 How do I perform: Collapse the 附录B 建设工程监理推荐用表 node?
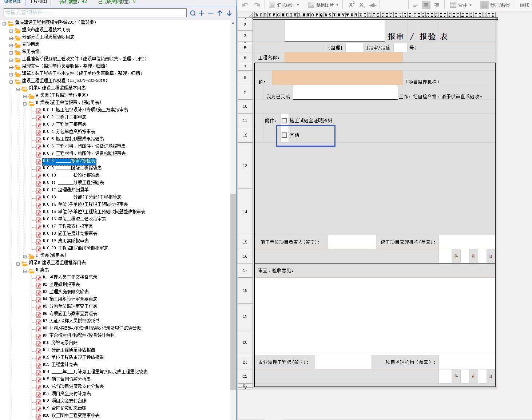[18, 264]
